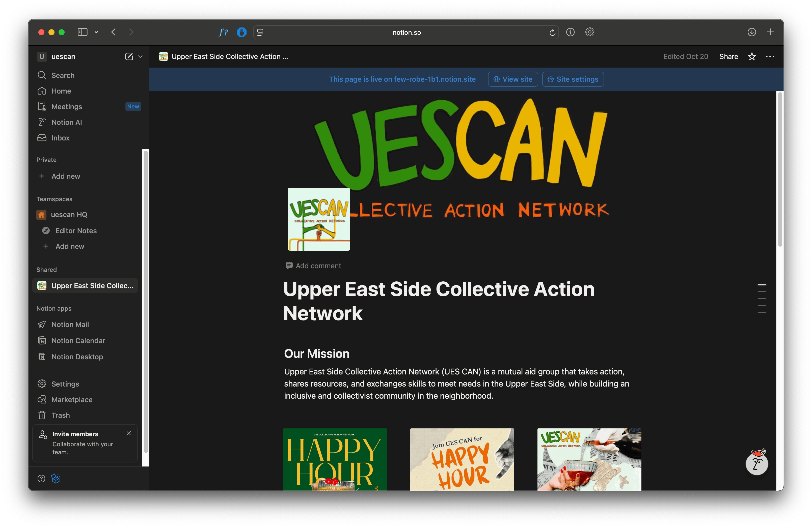Open Trash in the sidebar
812x528 pixels.
click(x=60, y=415)
